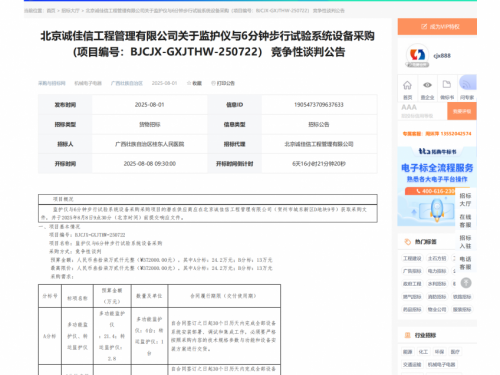Select the 服装招标 hot tag
This screenshot has width=500, height=375.
(462, 309)
